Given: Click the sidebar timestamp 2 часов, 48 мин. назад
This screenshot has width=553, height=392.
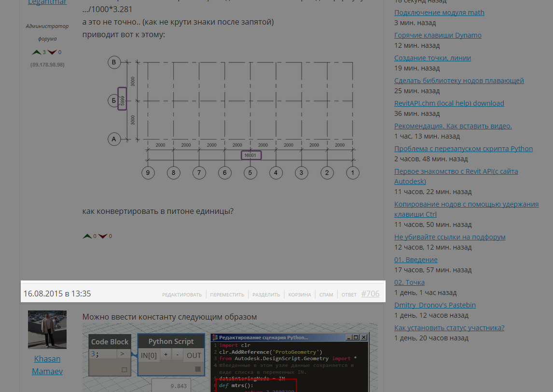Looking at the screenshot, I should tap(431, 159).
